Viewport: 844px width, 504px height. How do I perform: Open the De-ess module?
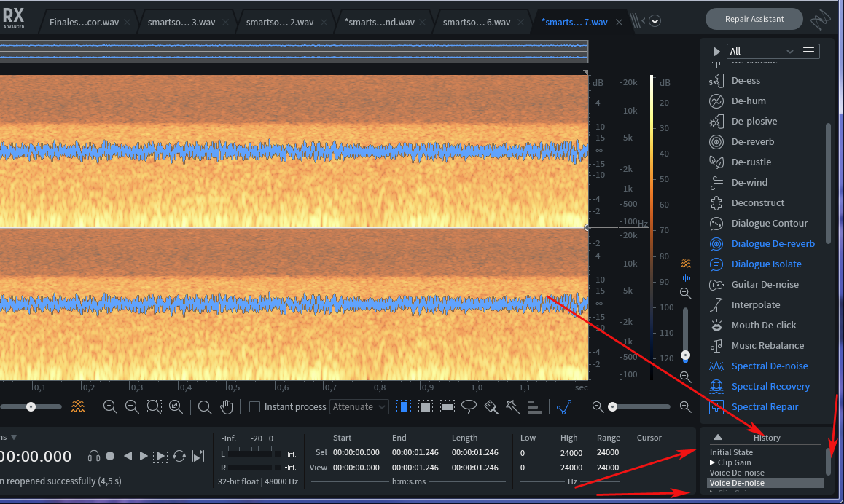pyautogui.click(x=745, y=81)
